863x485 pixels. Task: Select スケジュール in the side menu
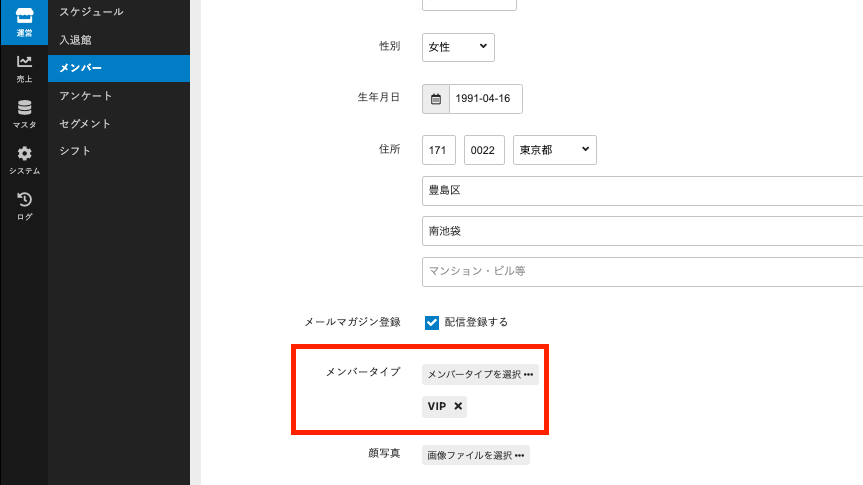pos(91,12)
